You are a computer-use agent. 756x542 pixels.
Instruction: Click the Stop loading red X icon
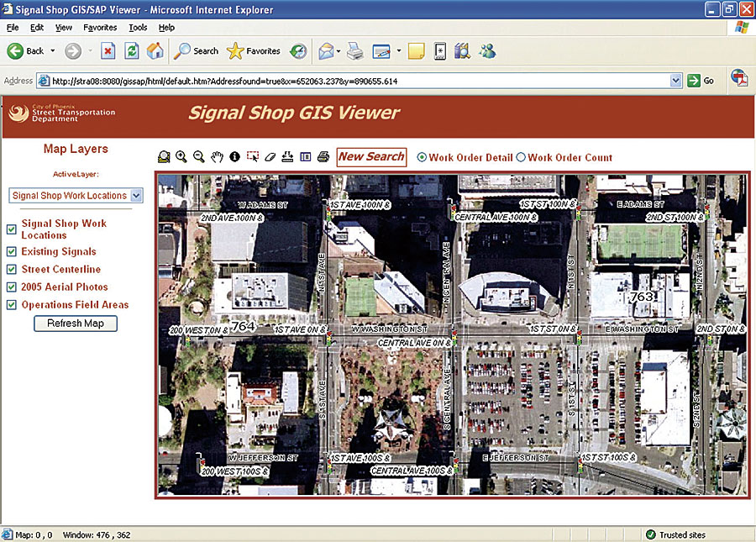point(108,50)
